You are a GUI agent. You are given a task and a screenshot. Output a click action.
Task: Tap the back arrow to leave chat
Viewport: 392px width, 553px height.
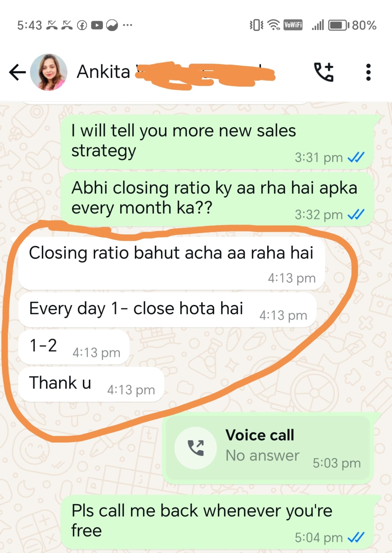point(17,72)
